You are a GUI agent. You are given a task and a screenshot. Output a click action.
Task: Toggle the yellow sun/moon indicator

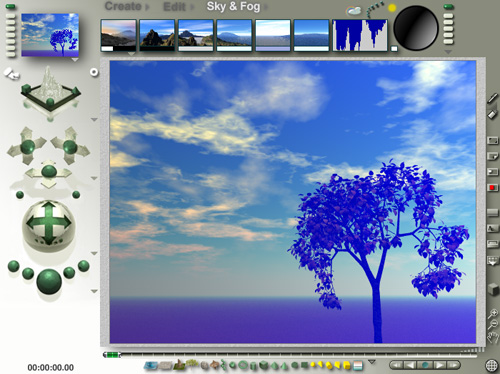[x=392, y=8]
